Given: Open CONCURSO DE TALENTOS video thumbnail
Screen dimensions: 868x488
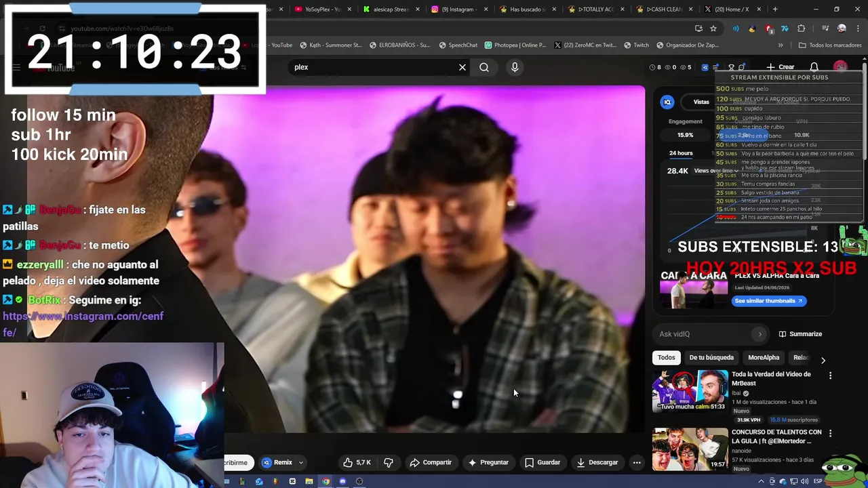Looking at the screenshot, I should (690, 449).
